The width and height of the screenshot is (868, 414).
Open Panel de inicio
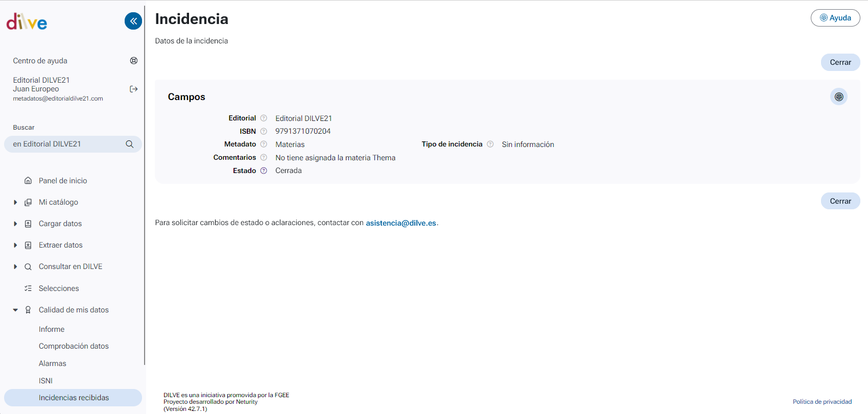click(x=63, y=181)
